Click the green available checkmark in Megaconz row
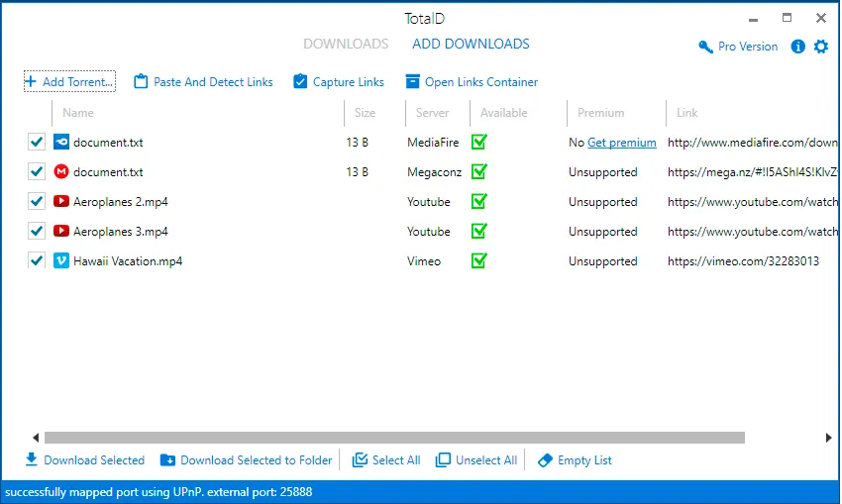This screenshot has height=504, width=842. coord(479,171)
